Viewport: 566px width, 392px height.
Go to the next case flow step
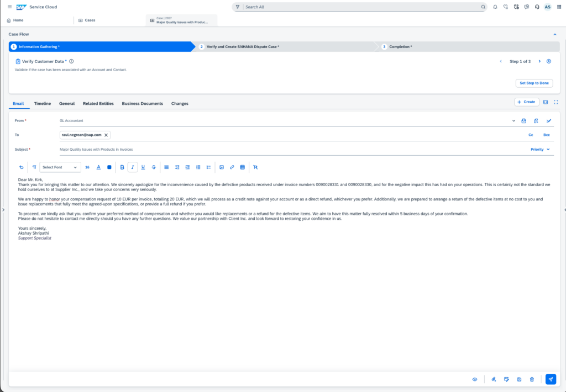[x=539, y=61]
